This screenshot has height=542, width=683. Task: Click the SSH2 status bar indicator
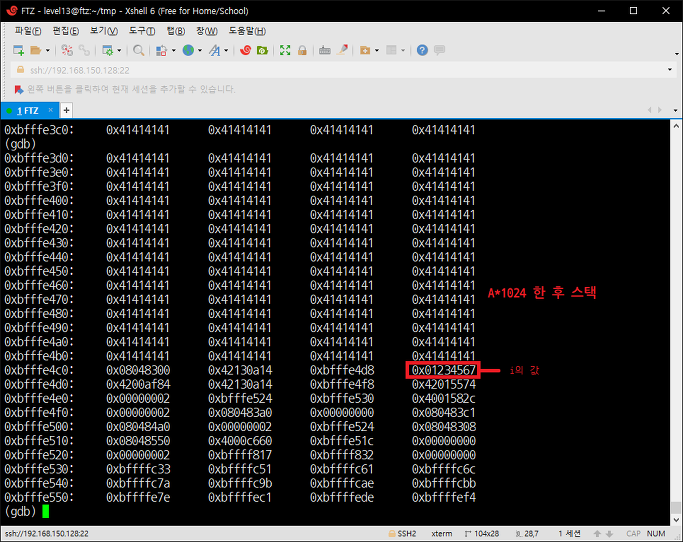tap(402, 534)
